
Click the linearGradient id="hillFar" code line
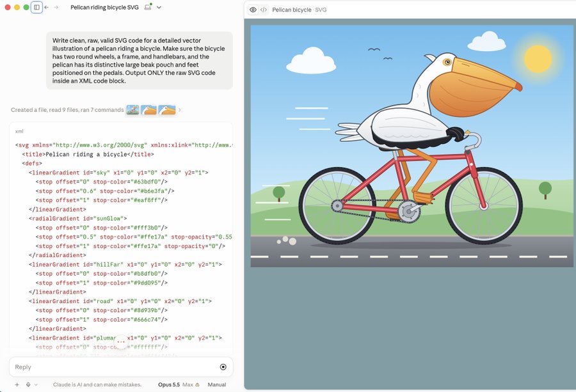coord(125,265)
